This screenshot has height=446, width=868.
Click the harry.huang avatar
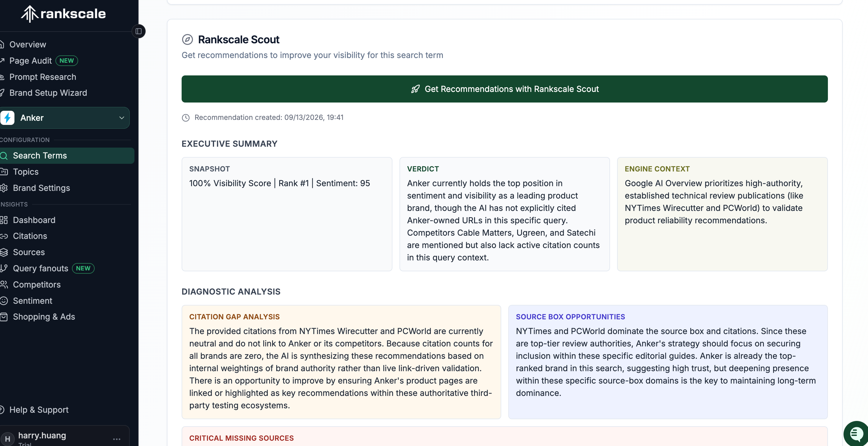7,439
